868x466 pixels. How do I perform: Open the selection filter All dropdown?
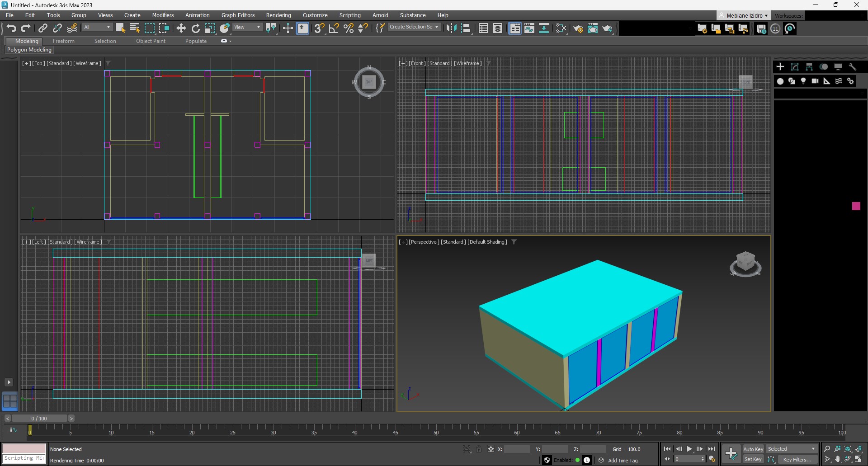[x=97, y=27]
